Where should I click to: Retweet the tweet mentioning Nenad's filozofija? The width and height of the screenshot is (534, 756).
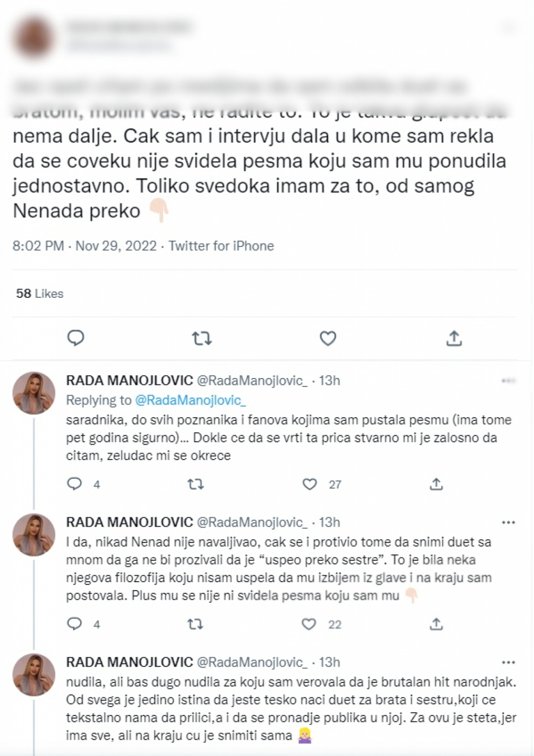pos(195,624)
